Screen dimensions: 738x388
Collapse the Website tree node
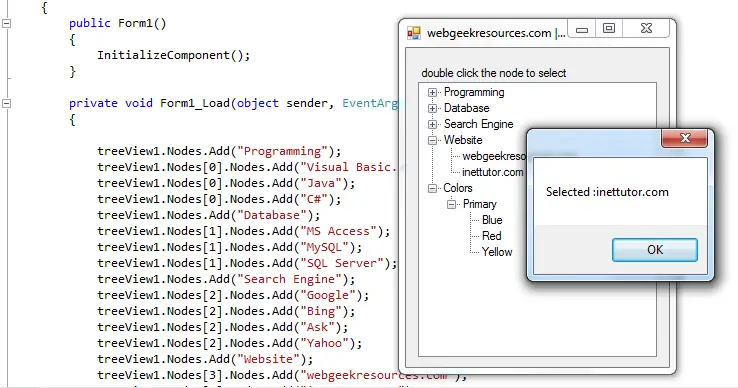pos(432,140)
